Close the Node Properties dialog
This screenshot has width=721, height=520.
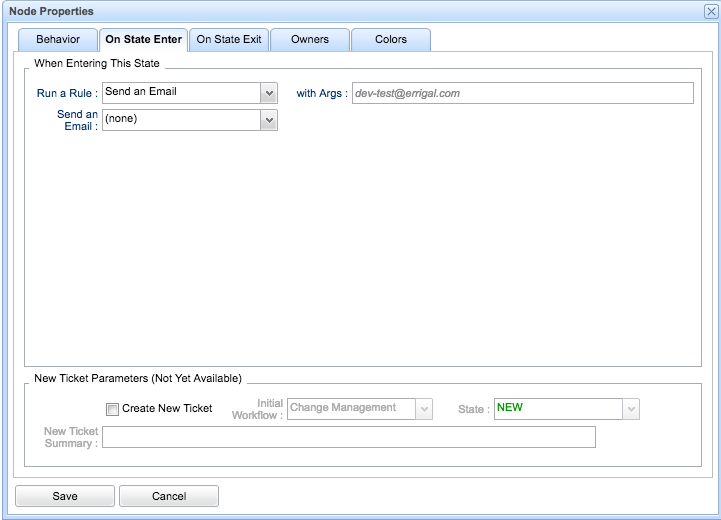click(x=710, y=11)
